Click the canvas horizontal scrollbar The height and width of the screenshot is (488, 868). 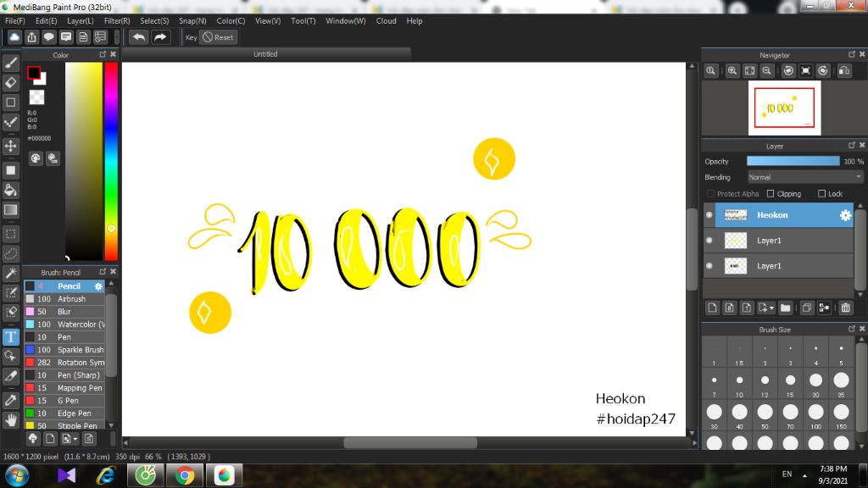pos(410,442)
